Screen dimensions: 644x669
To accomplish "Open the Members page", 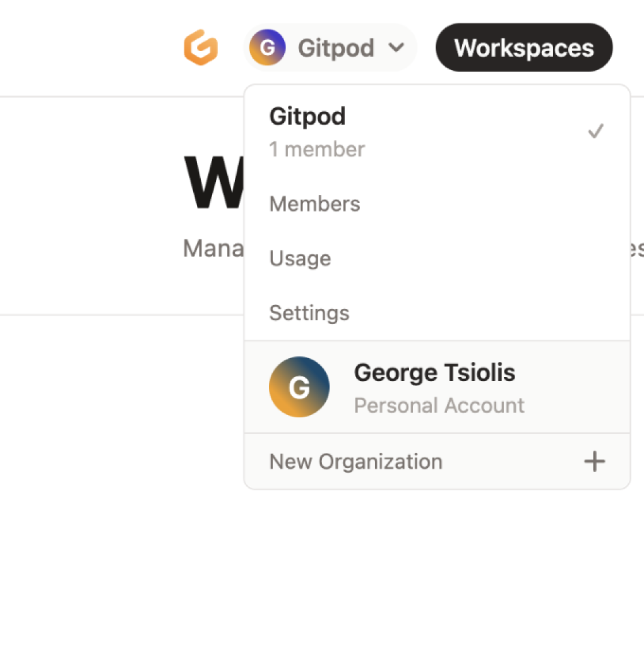I will click(314, 203).
